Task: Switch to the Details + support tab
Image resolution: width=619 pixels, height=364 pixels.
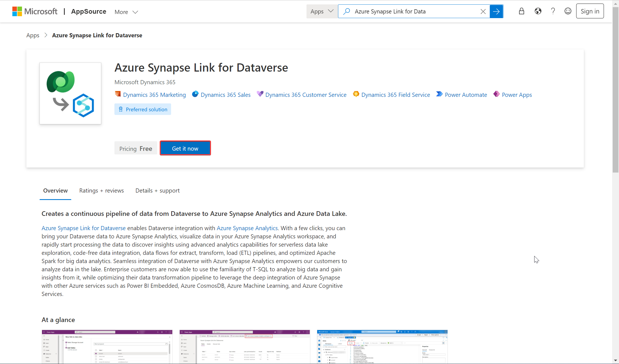Action: click(157, 190)
